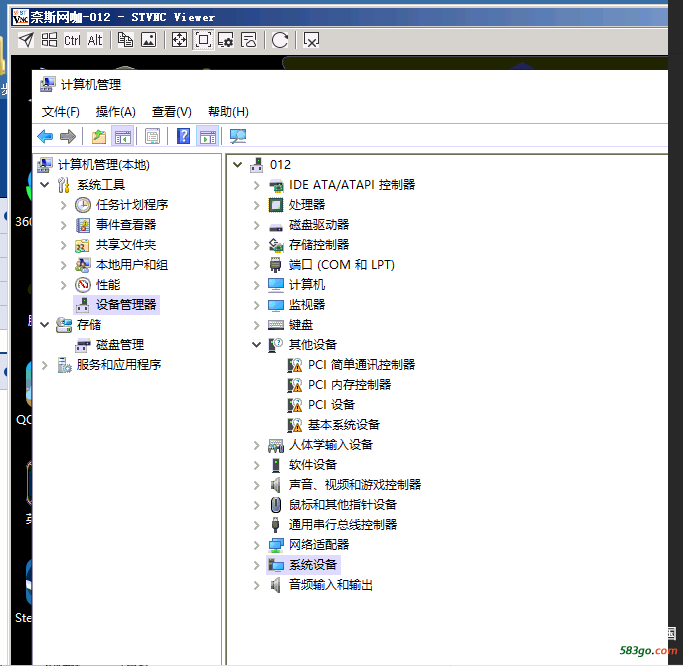Viewport: 683px width, 666px height.
Task: Select the 处理器 category icon
Action: click(x=276, y=205)
